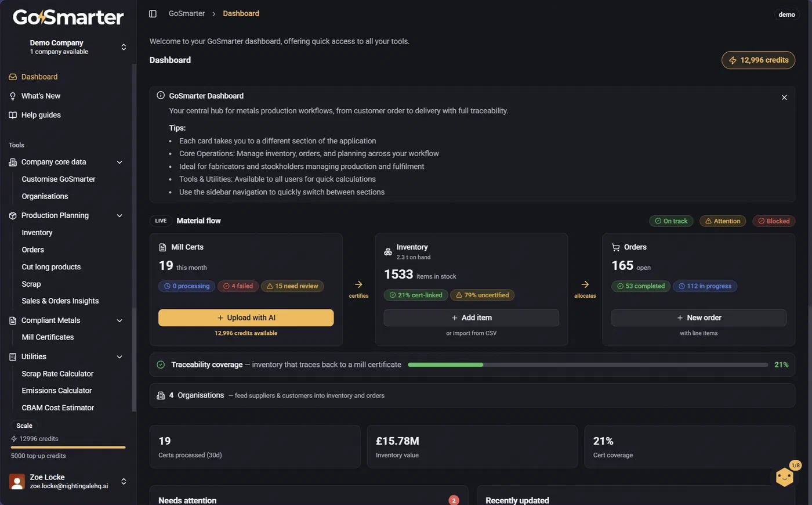Click the Compliant Metals document icon

click(x=13, y=320)
